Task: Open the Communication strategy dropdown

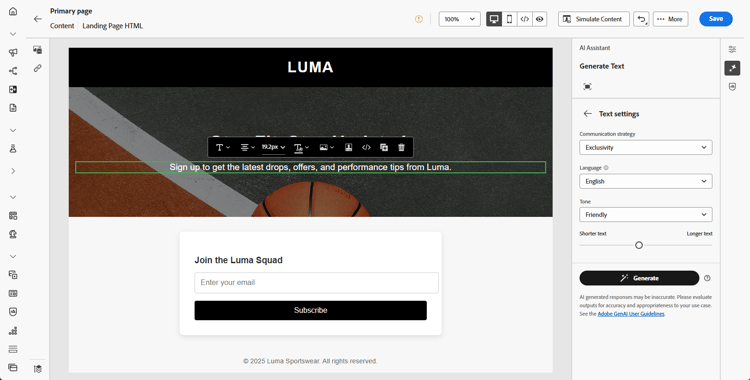Action: pos(646,147)
